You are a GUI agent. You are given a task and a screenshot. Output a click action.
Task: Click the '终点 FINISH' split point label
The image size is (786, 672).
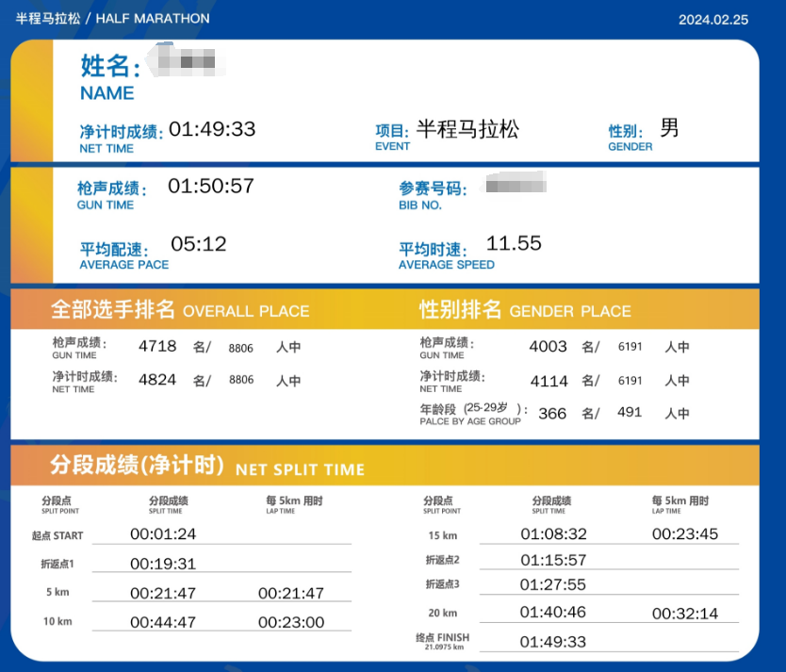[x=443, y=641]
